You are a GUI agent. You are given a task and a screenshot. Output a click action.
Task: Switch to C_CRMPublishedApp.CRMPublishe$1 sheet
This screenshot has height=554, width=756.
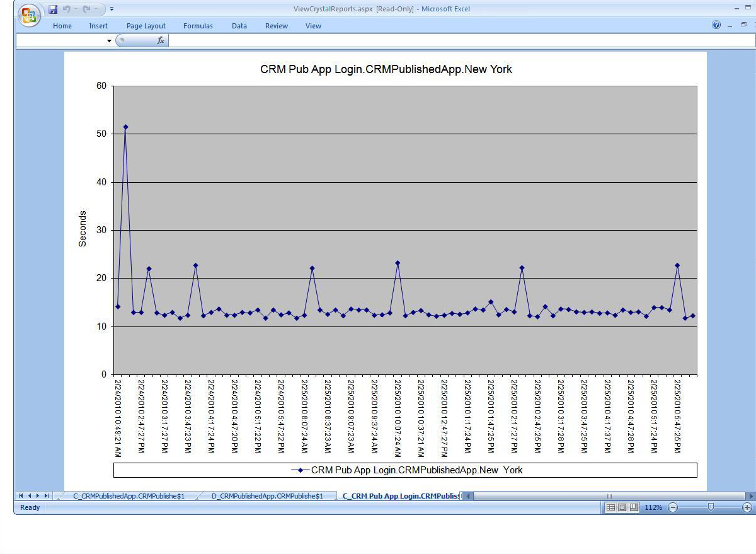(129, 496)
